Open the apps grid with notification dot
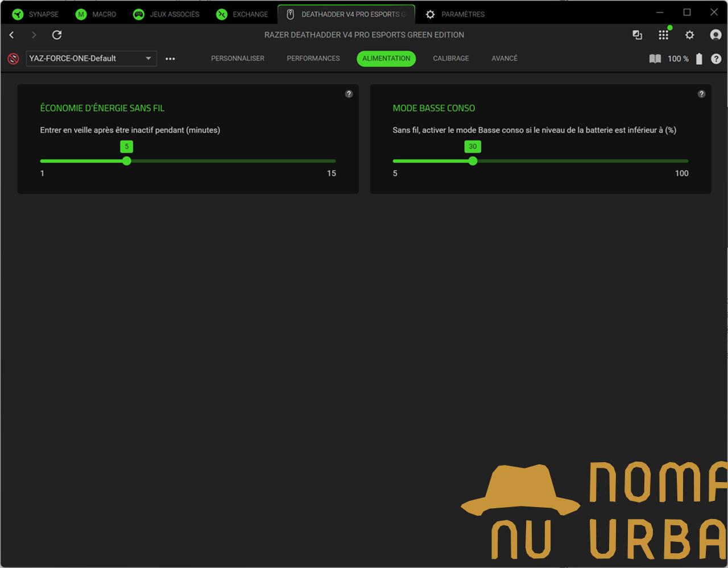 663,35
